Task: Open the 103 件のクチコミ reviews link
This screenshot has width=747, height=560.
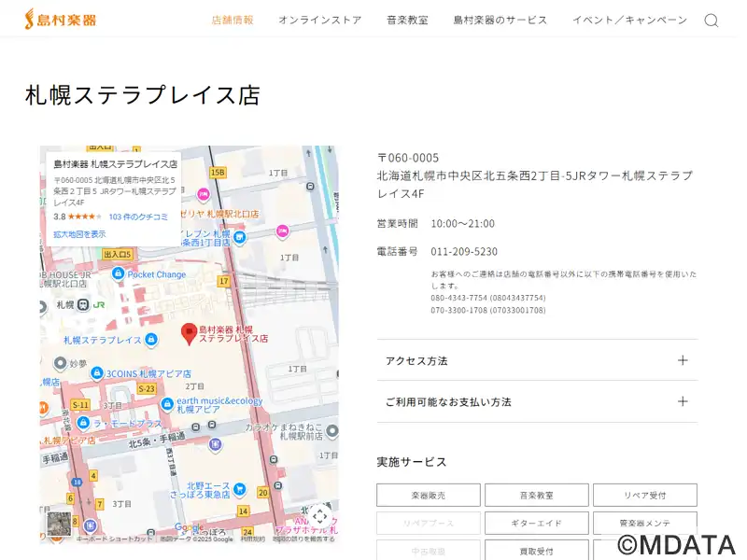Action: (x=138, y=217)
